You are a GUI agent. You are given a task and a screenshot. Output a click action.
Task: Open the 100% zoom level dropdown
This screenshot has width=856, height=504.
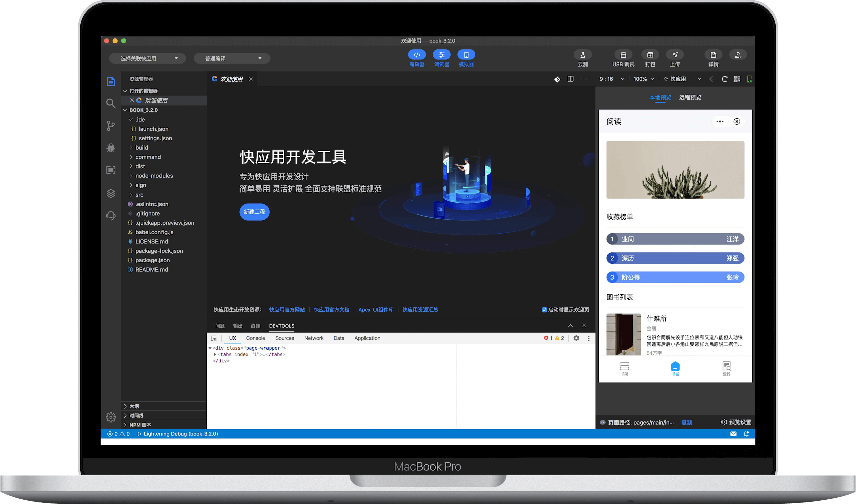click(x=643, y=79)
